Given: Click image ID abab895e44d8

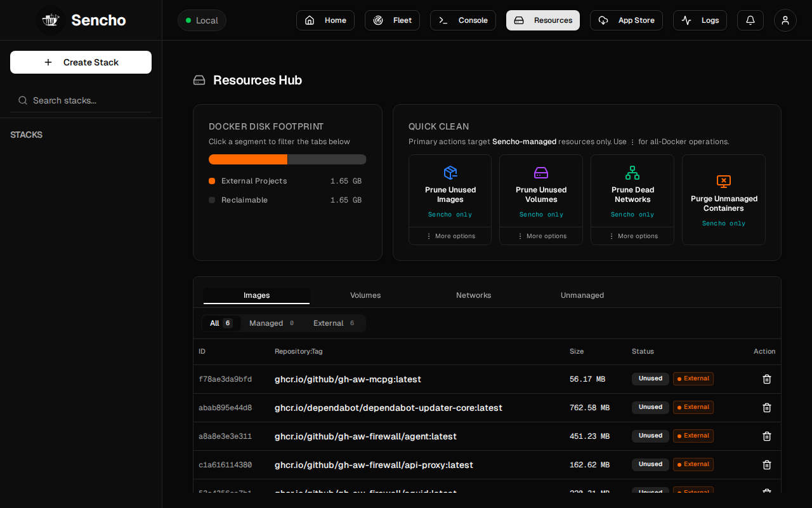Looking at the screenshot, I should pyautogui.click(x=225, y=408).
